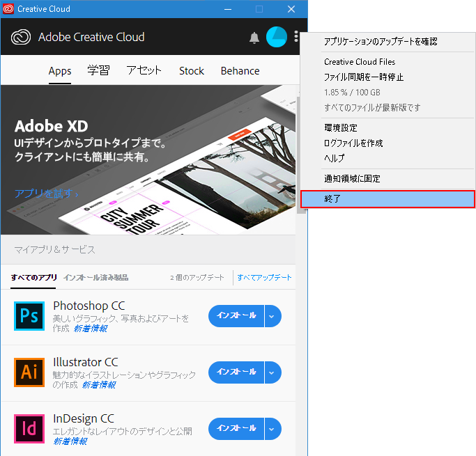476x456 pixels.
Task: Open the Behance tab
Action: tap(240, 71)
